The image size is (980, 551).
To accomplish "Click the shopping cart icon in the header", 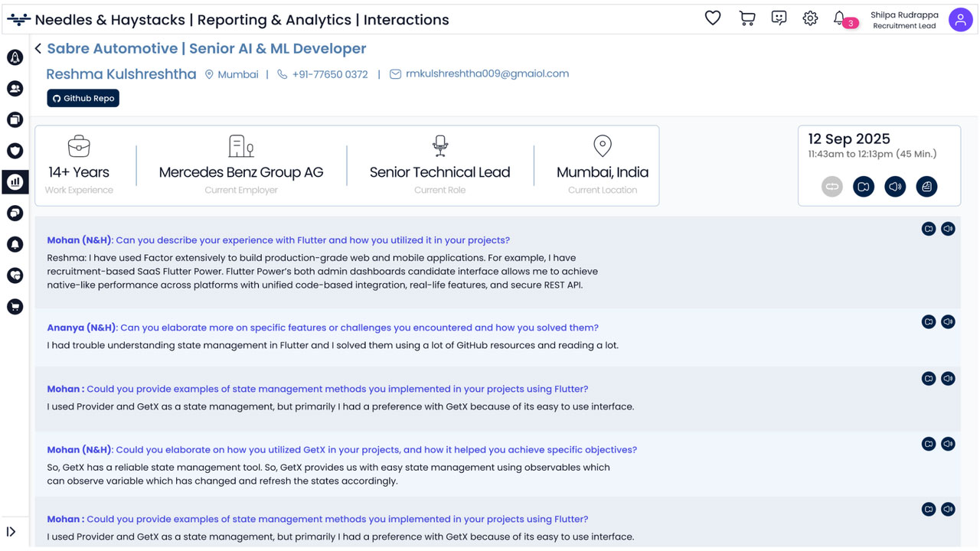I will [746, 18].
